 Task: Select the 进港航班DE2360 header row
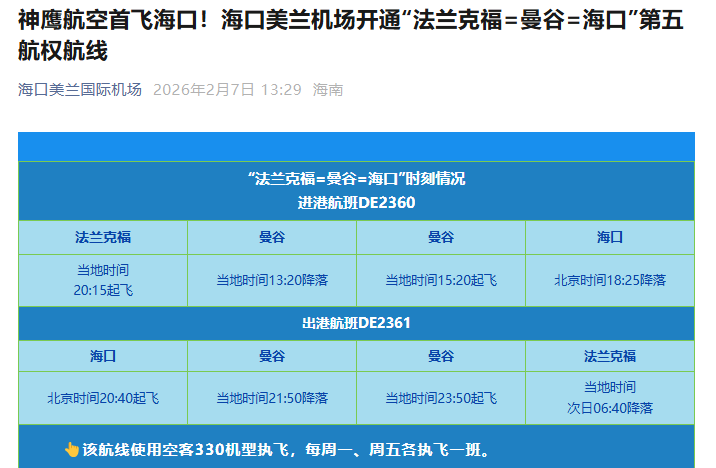[x=356, y=202]
